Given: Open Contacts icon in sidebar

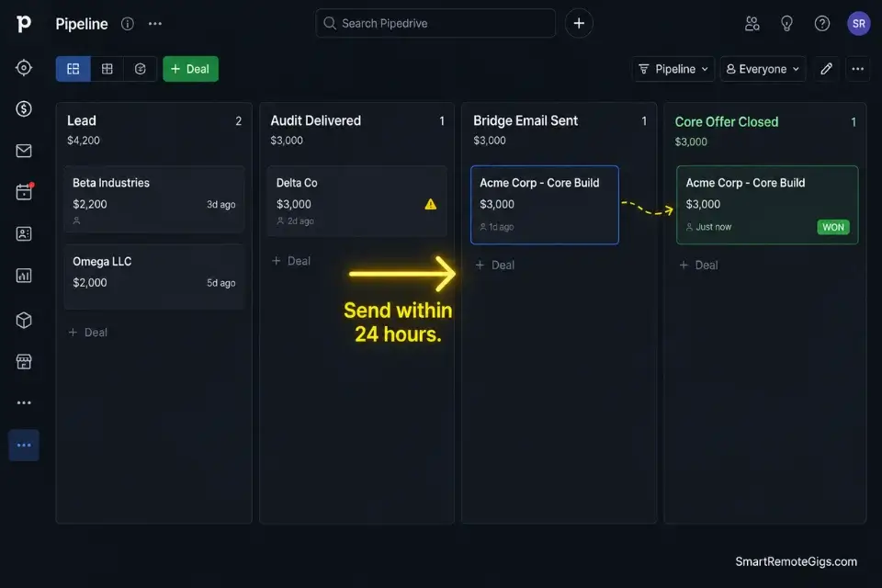Looking at the screenshot, I should [24, 233].
